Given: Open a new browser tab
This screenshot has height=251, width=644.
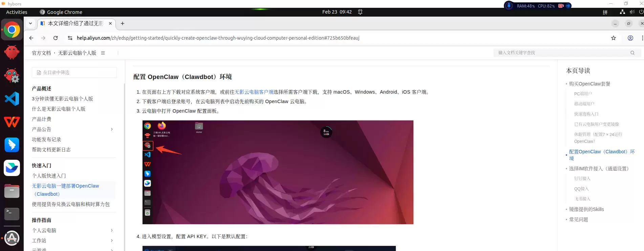Looking at the screenshot, I should 123,23.
